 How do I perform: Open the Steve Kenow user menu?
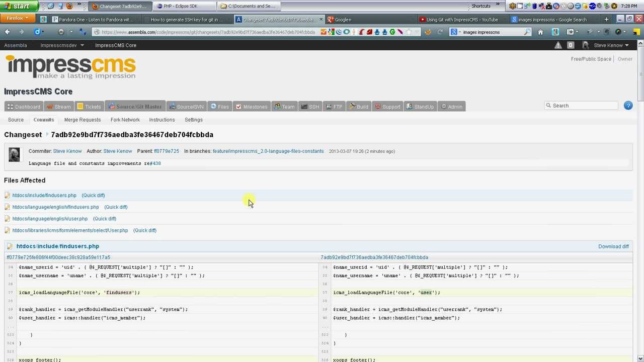click(x=611, y=45)
